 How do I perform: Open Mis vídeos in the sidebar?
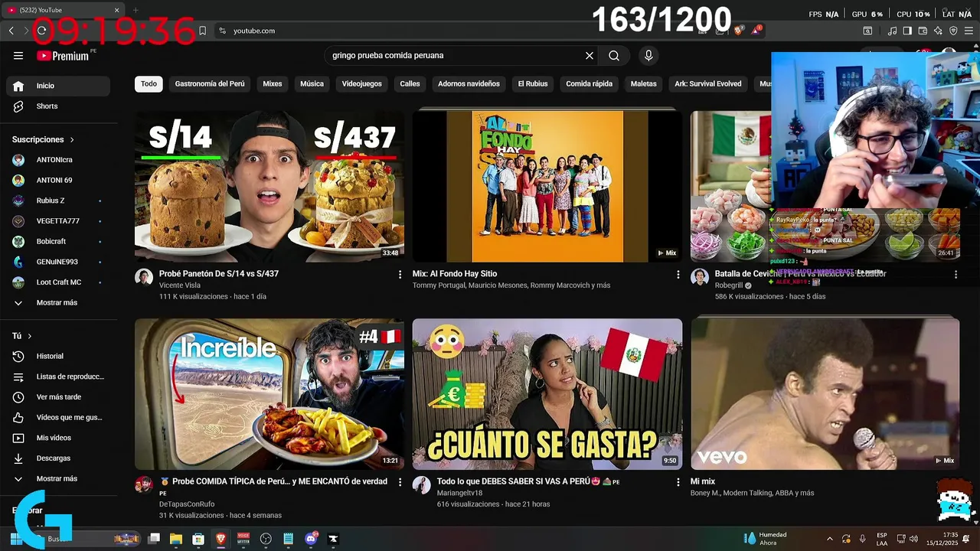(58, 438)
